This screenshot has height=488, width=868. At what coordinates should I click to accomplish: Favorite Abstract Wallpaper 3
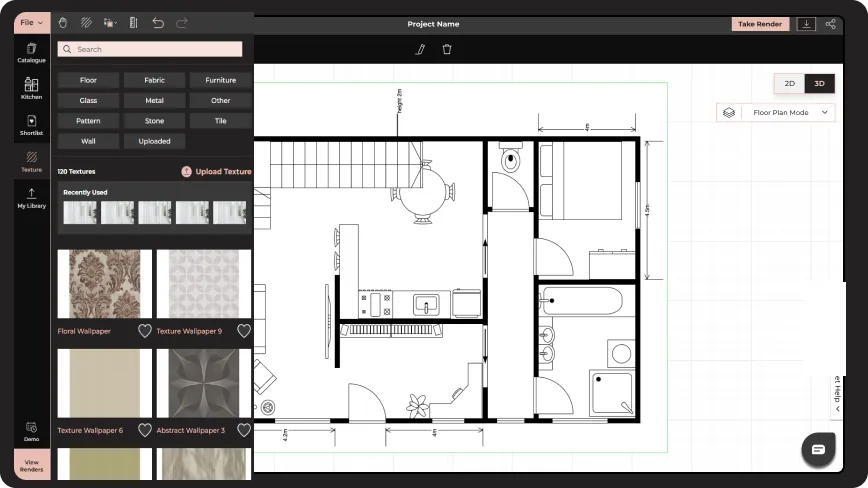[244, 430]
